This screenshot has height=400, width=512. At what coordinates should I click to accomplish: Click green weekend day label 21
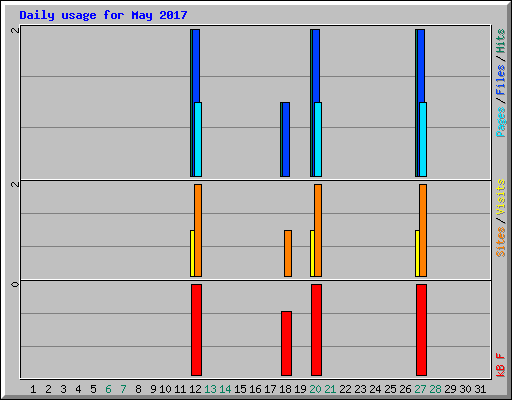click(330, 389)
